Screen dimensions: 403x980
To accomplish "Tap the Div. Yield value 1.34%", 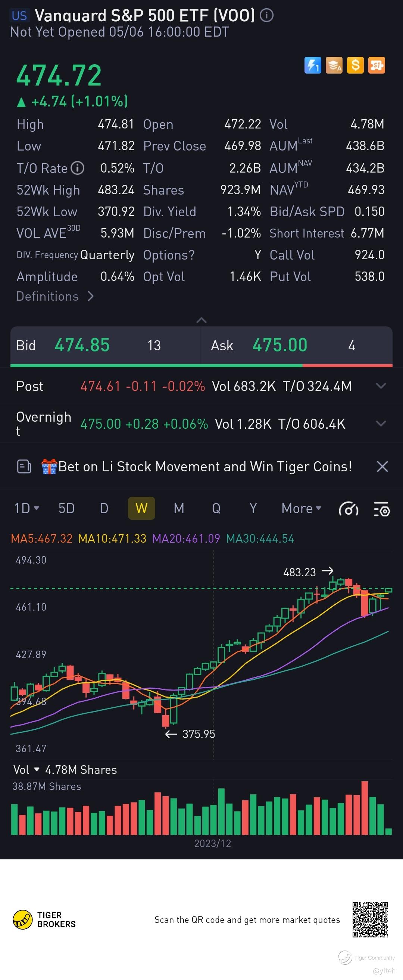I will [244, 211].
